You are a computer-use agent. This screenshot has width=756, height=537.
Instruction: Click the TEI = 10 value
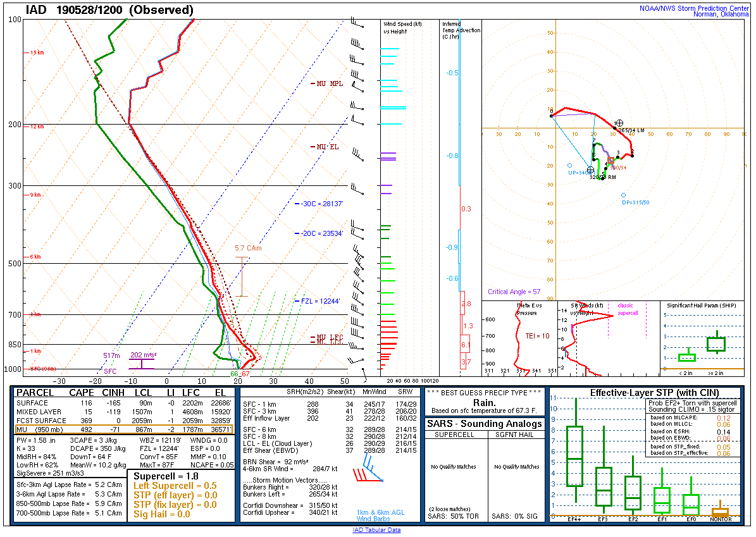pos(537,336)
